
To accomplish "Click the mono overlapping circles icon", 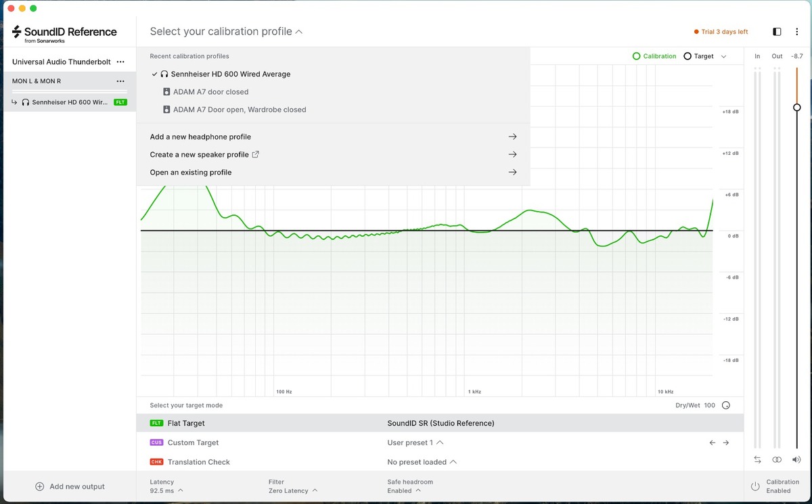I will coord(777,459).
